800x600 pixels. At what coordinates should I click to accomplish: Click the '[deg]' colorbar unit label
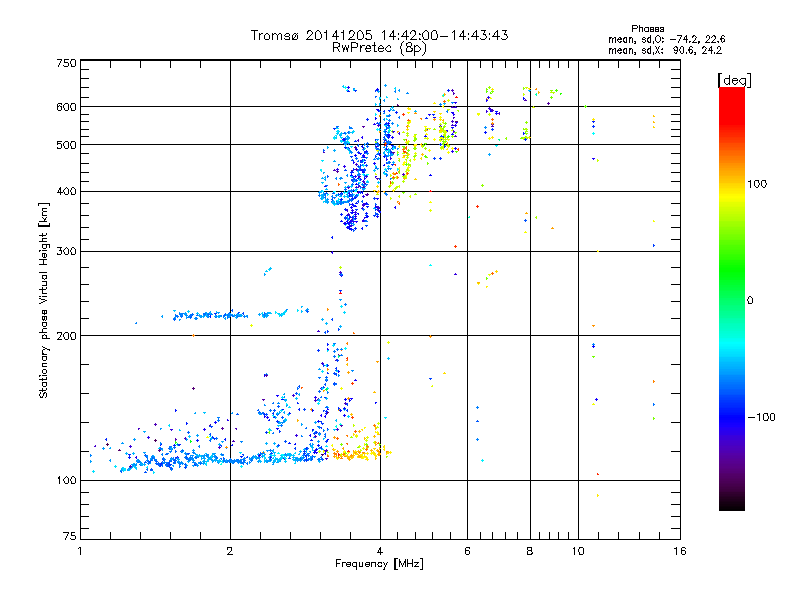(734, 80)
